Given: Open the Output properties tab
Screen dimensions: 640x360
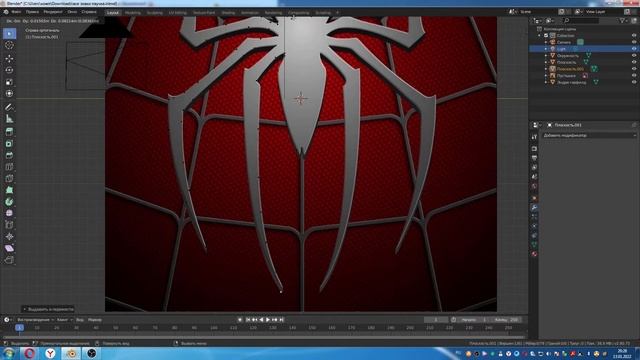Looking at the screenshot, I should tap(534, 158).
